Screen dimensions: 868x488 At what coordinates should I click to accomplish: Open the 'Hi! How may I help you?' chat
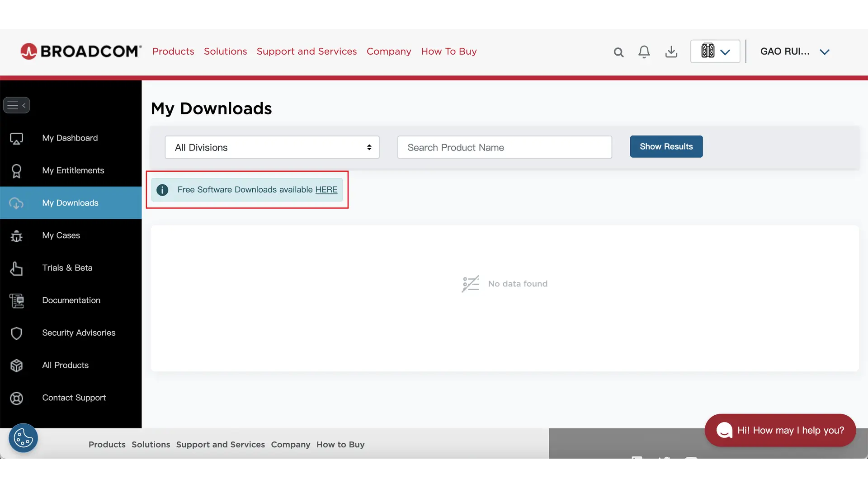780,431
